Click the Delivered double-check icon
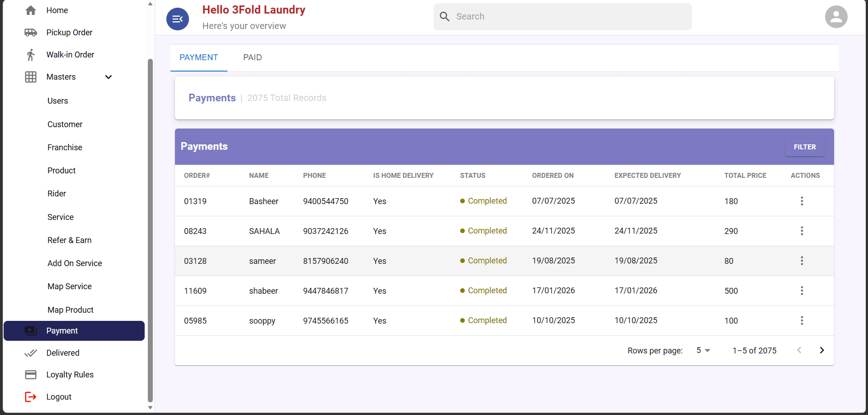The image size is (868, 415). (31, 353)
